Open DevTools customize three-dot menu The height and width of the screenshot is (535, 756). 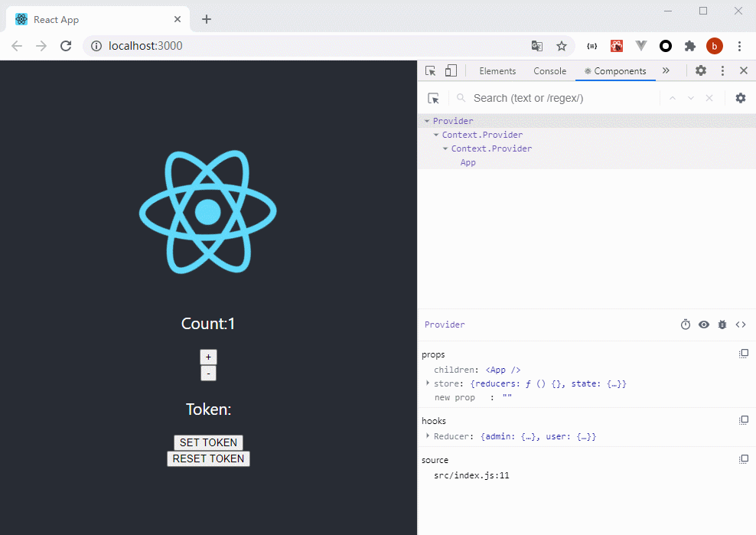[722, 71]
